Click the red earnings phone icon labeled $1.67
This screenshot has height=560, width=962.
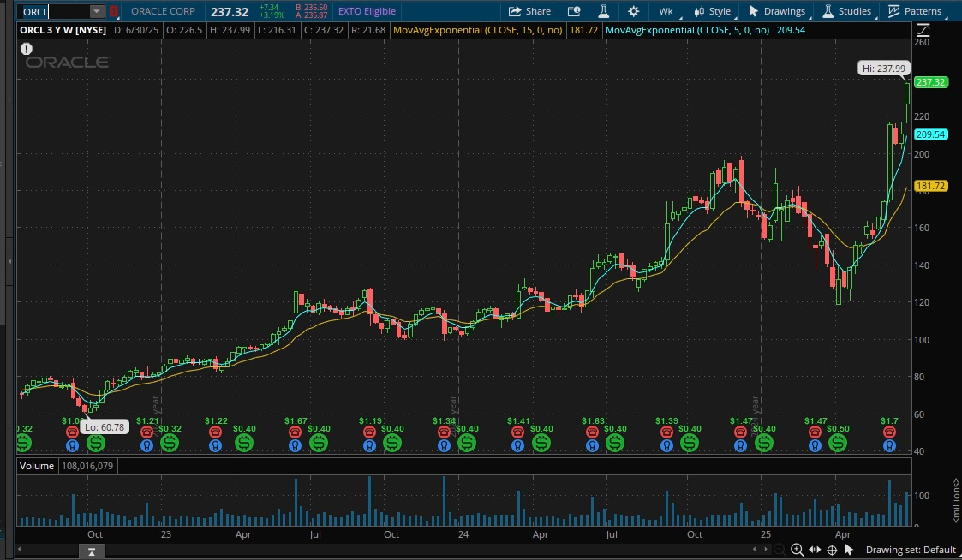(295, 432)
